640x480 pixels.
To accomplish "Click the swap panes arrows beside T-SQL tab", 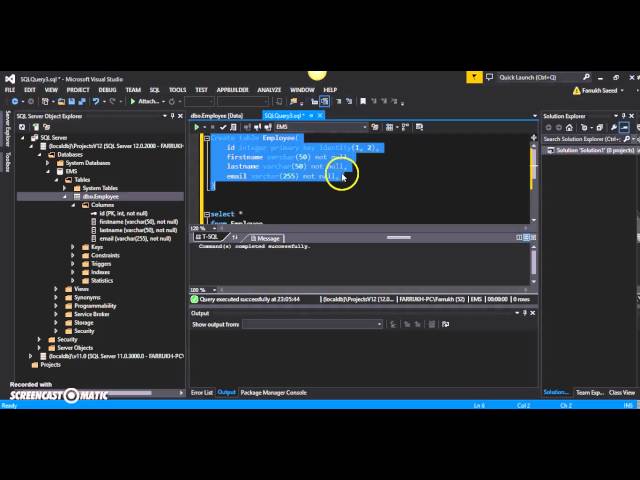I will (235, 237).
